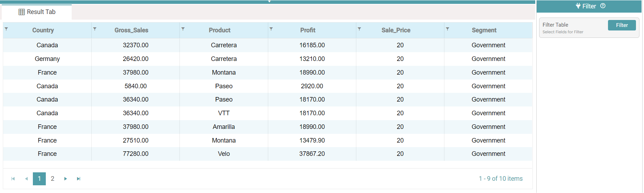The image size is (644, 193).
Task: Open filter icon on Product column
Action: pos(183,29)
